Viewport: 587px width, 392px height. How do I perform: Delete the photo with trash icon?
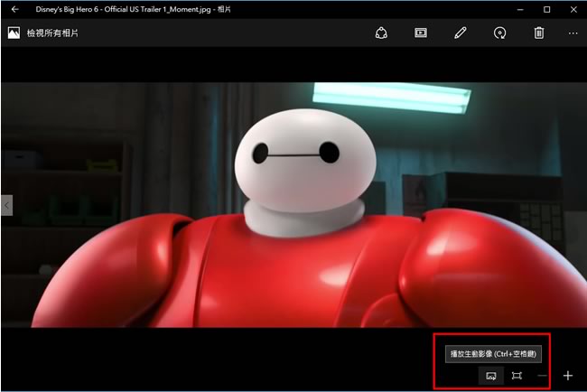pos(539,33)
